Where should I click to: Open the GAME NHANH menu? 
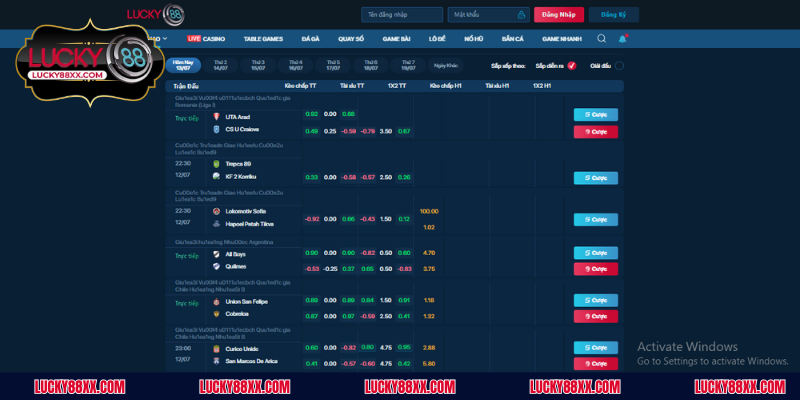click(560, 39)
